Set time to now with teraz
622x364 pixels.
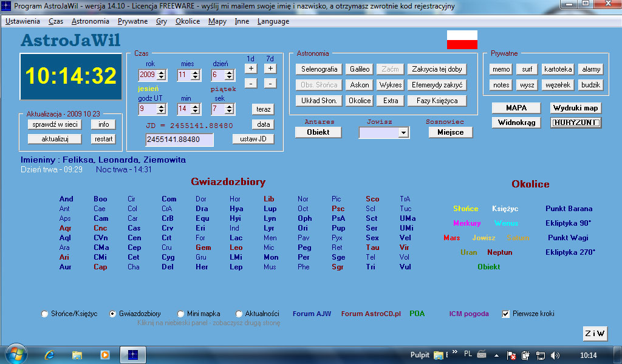(263, 109)
